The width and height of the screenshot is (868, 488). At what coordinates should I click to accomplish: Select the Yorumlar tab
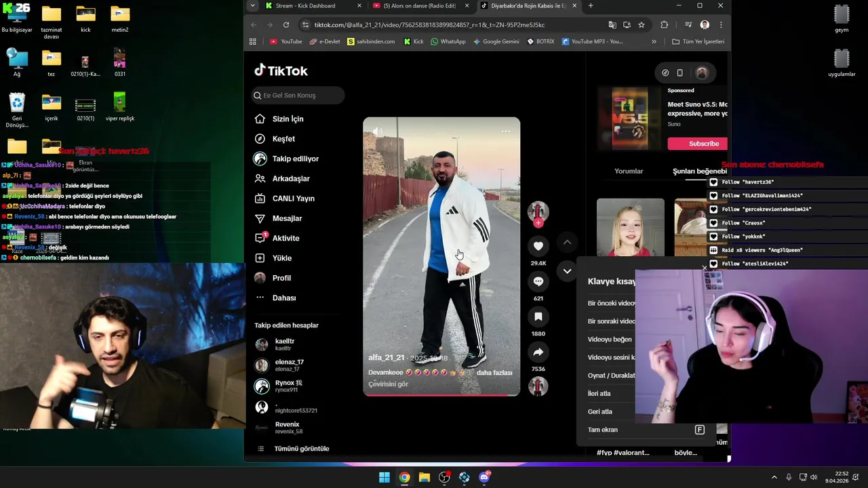pos(629,171)
